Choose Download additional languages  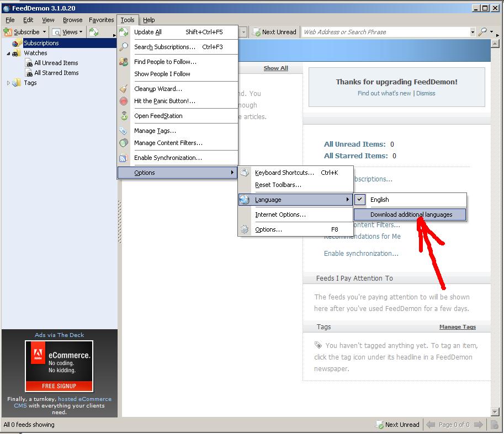click(x=410, y=215)
